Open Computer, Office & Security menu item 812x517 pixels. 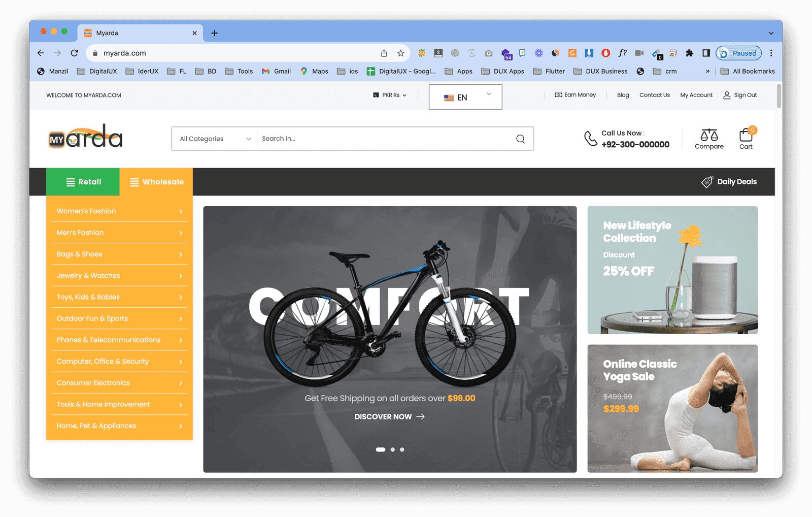pos(119,361)
